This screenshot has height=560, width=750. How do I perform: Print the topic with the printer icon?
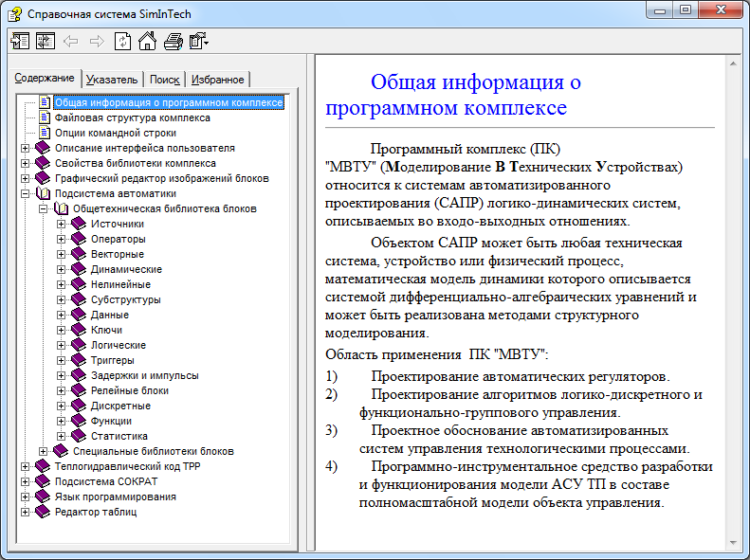[173, 41]
